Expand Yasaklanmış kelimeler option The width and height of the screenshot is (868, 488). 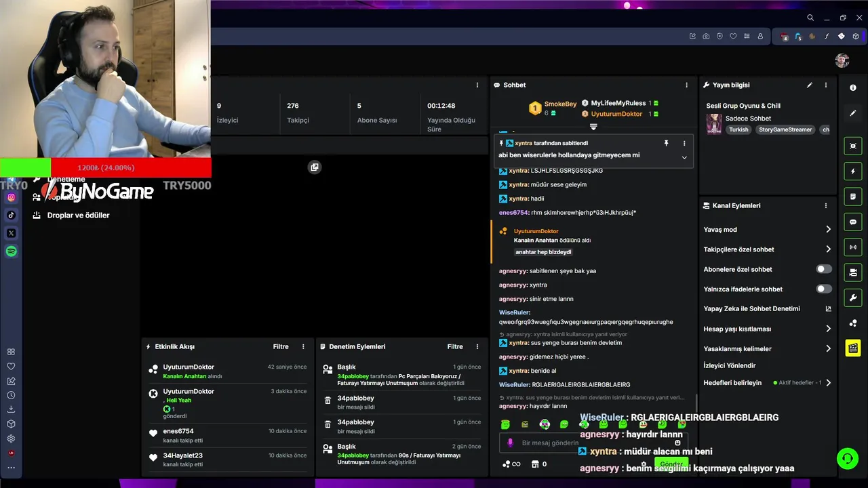(x=768, y=348)
